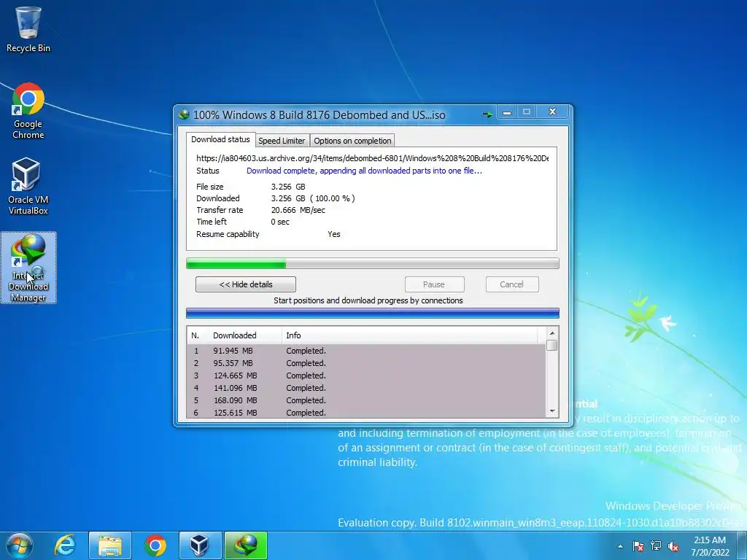Open the network tray icon
Image resolution: width=747 pixels, height=560 pixels.
pyautogui.click(x=656, y=546)
